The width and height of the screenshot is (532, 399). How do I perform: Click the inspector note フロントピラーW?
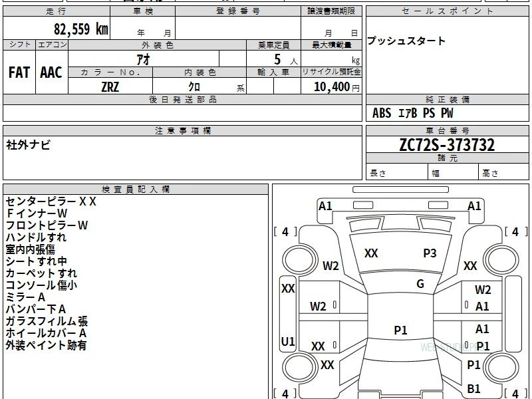click(x=47, y=225)
